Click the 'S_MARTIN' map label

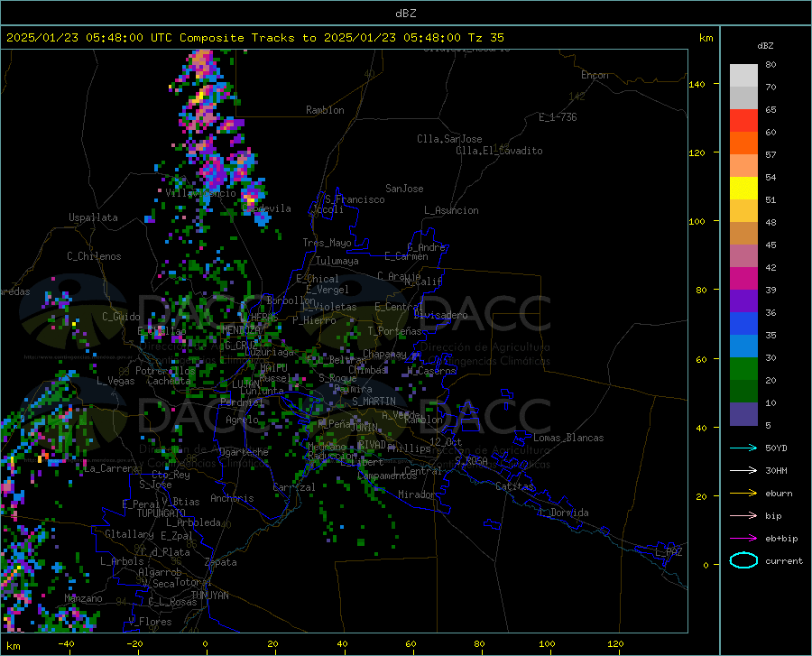click(x=374, y=402)
